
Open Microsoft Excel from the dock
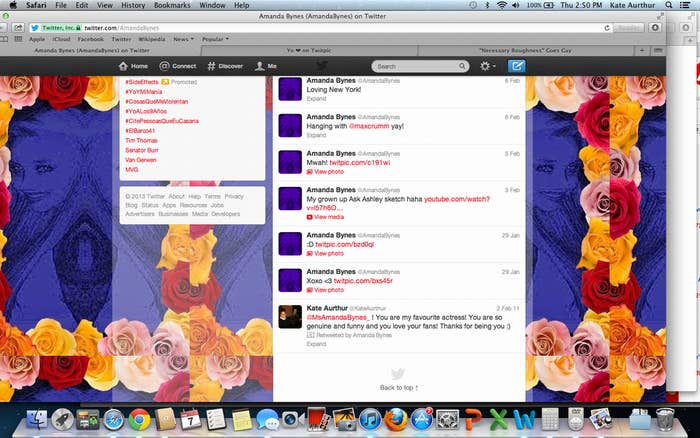point(499,420)
